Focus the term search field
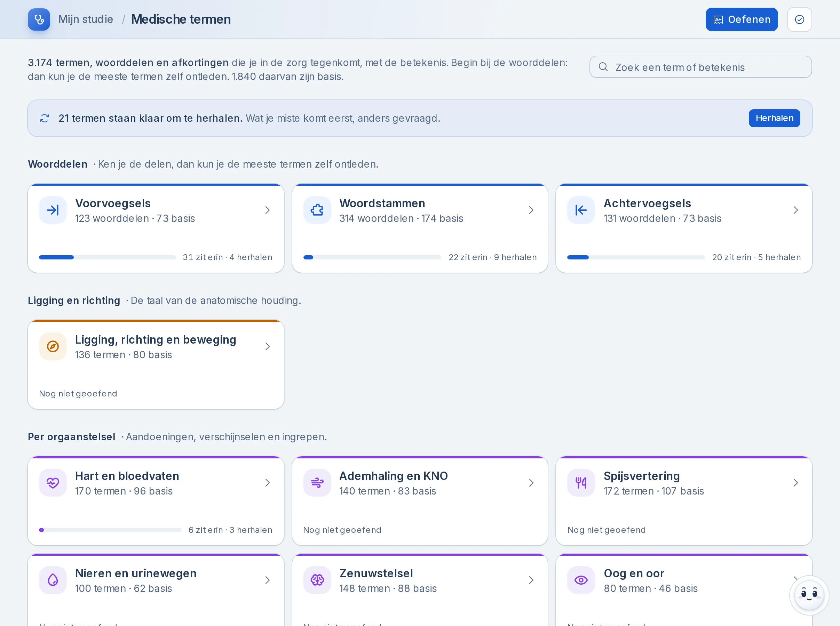 [700, 67]
